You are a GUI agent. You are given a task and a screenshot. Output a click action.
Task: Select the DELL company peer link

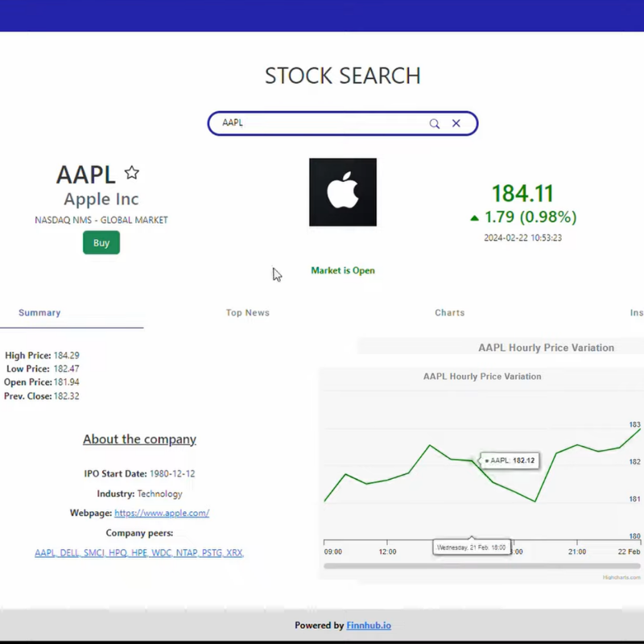69,553
